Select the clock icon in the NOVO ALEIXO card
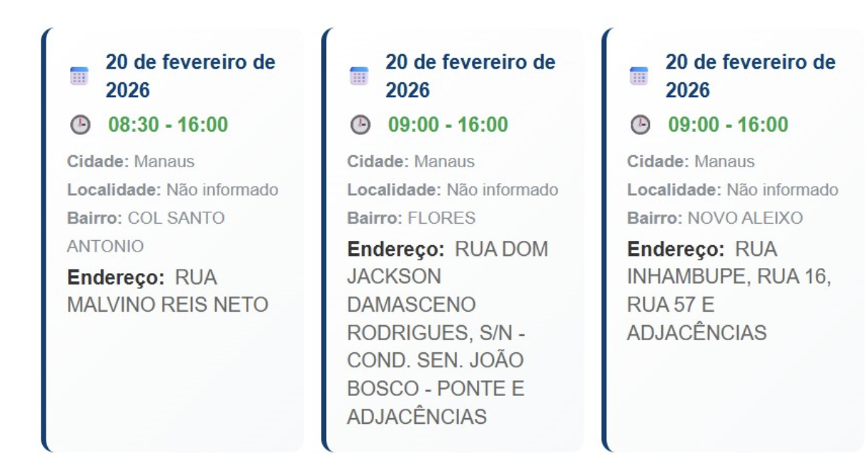This screenshot has width=868, height=466. click(x=639, y=125)
